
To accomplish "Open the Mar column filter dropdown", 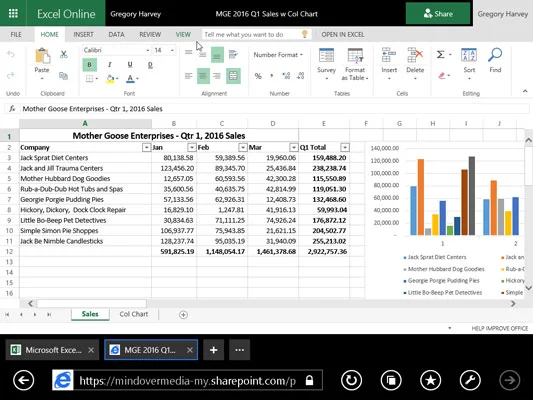I will tap(293, 147).
